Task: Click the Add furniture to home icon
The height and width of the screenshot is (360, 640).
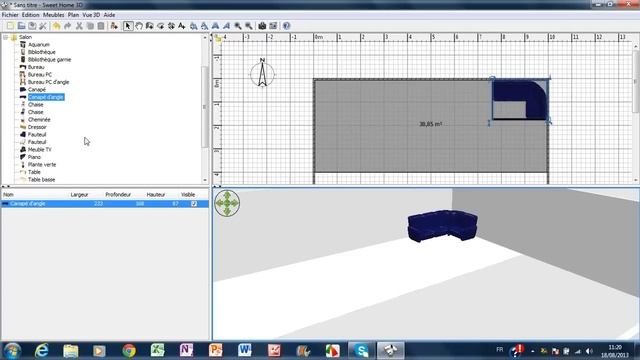Action: [x=114, y=26]
